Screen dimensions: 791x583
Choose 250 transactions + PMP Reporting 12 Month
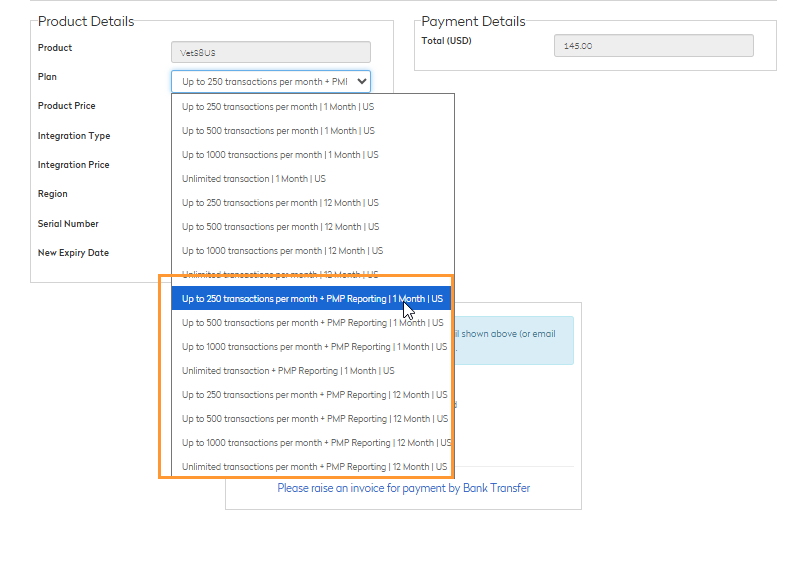(x=312, y=395)
